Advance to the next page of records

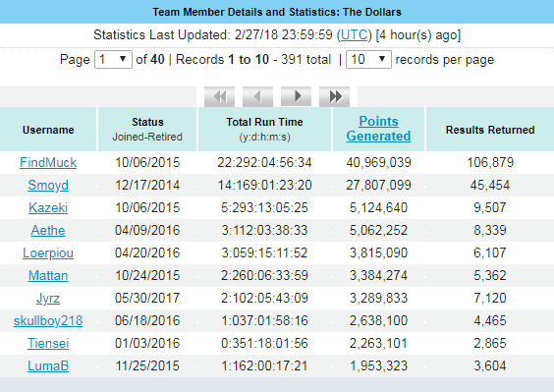click(x=296, y=96)
